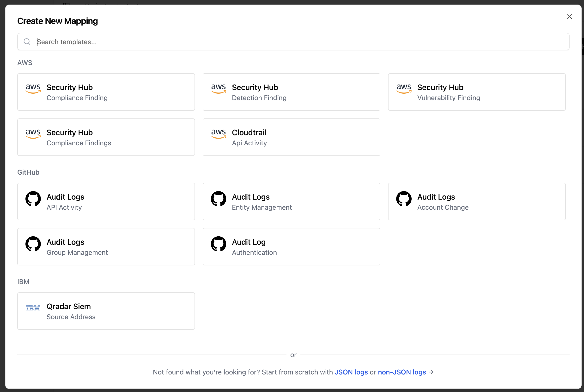Start from scratch with JSON logs

pyautogui.click(x=351, y=372)
